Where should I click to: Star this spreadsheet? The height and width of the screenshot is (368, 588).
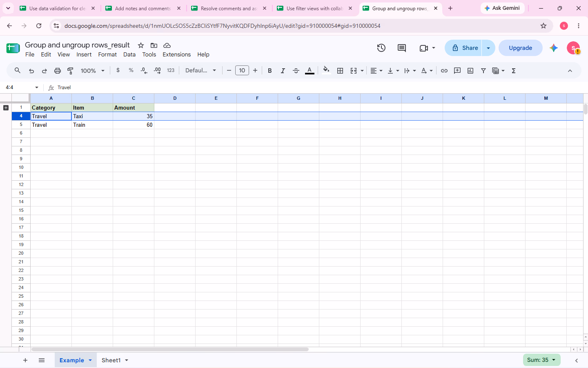click(141, 45)
